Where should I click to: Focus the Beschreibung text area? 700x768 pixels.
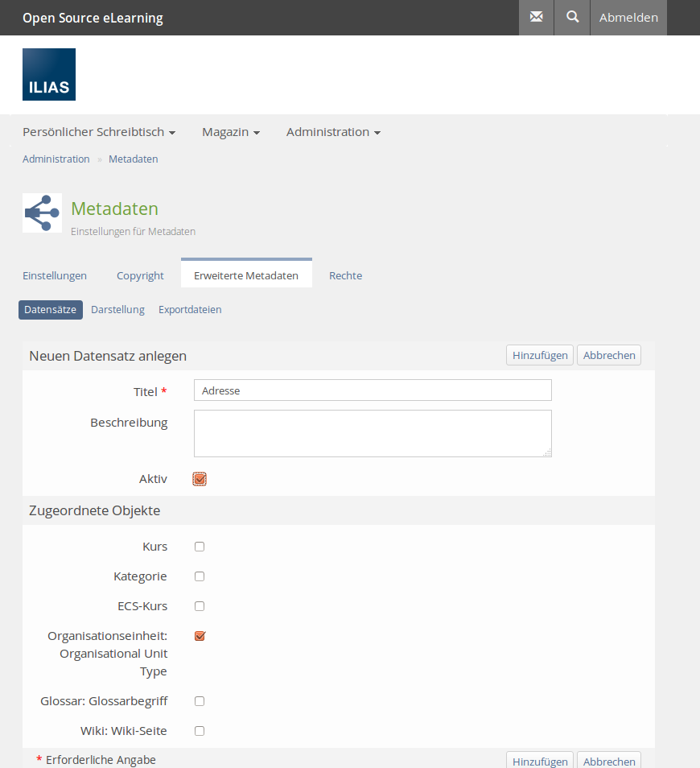373,433
